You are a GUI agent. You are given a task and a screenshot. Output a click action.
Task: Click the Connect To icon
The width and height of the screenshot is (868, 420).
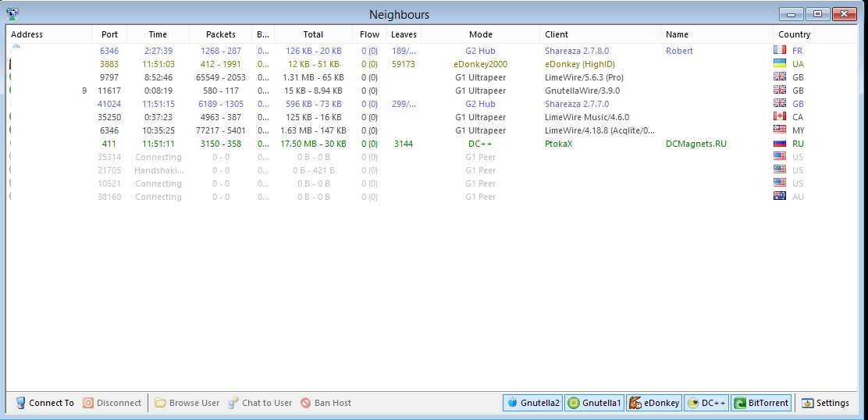coord(20,403)
